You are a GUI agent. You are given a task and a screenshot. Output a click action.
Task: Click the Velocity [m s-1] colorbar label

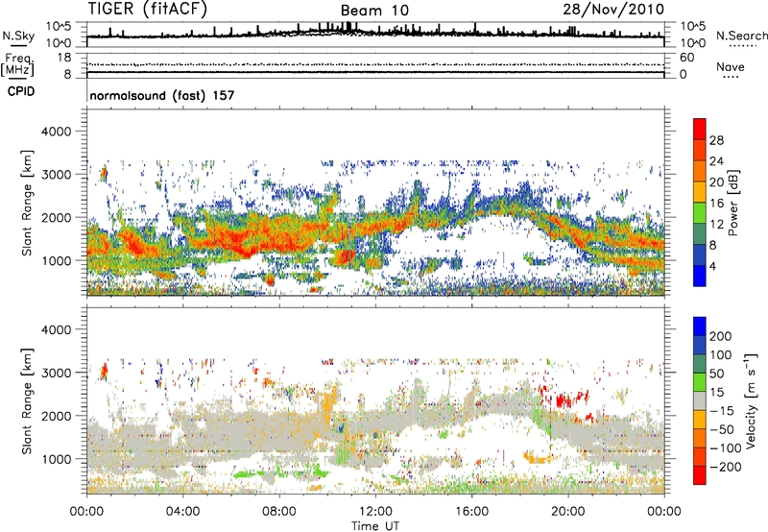(x=750, y=400)
